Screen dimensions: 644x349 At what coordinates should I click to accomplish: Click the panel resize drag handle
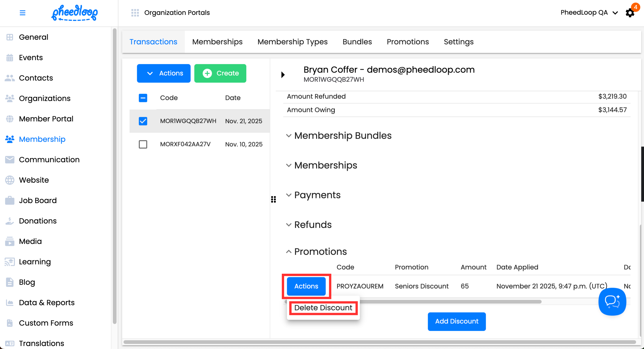pyautogui.click(x=273, y=199)
